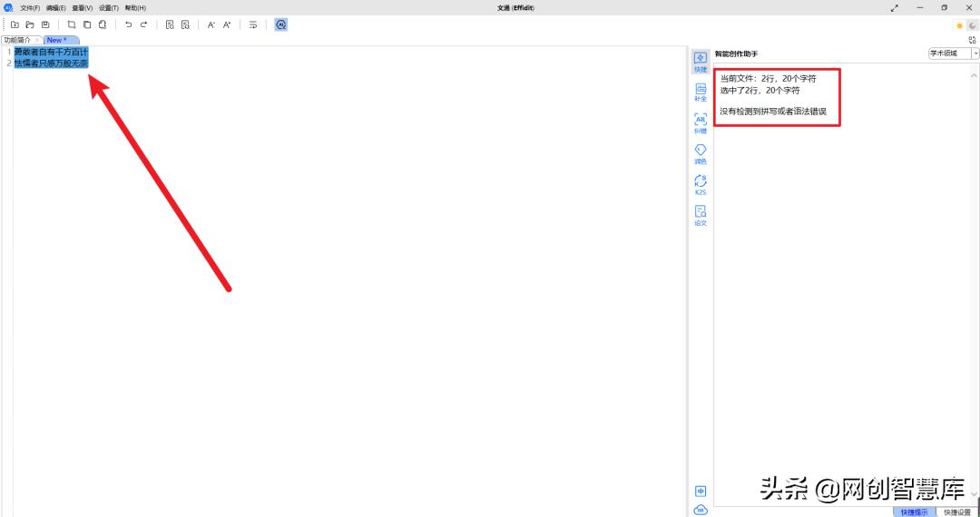Click the 中 language switch icon
The width and height of the screenshot is (980, 517).
(701, 492)
